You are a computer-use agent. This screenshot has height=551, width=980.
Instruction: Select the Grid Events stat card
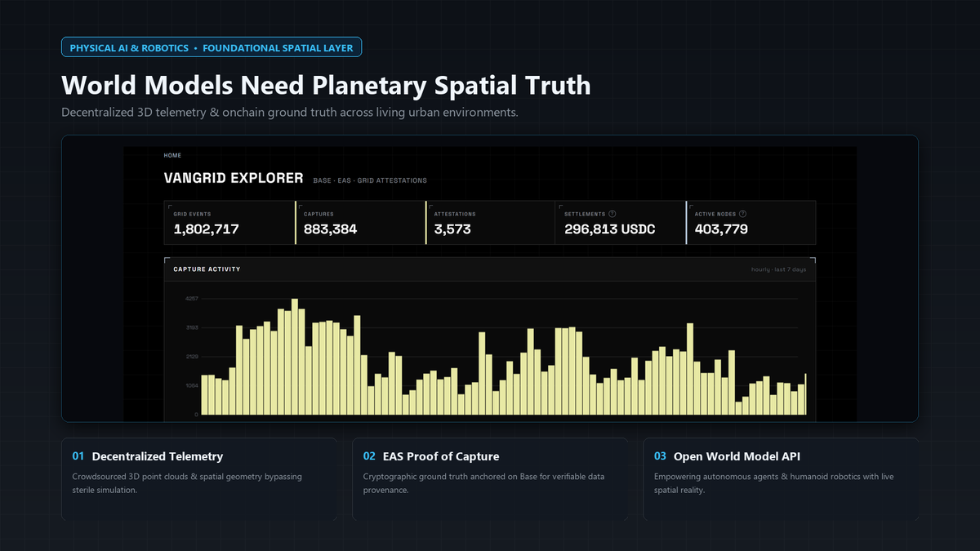tap(229, 223)
